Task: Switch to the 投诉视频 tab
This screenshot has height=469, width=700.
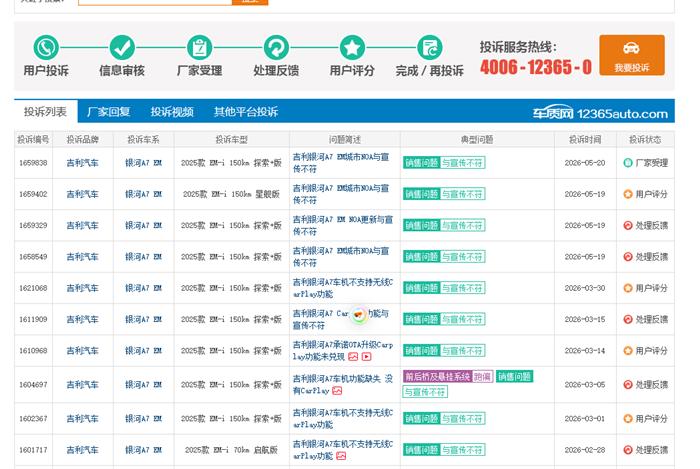Action: pos(172,112)
